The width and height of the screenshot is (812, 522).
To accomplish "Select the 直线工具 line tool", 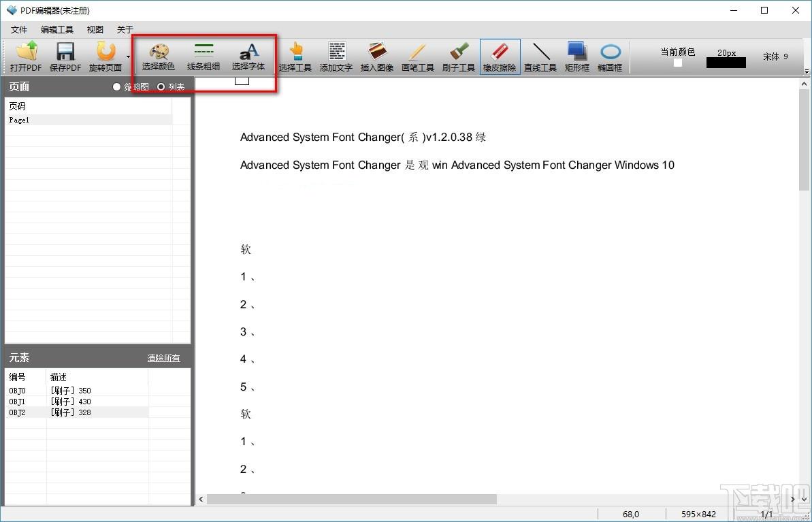I will point(540,57).
